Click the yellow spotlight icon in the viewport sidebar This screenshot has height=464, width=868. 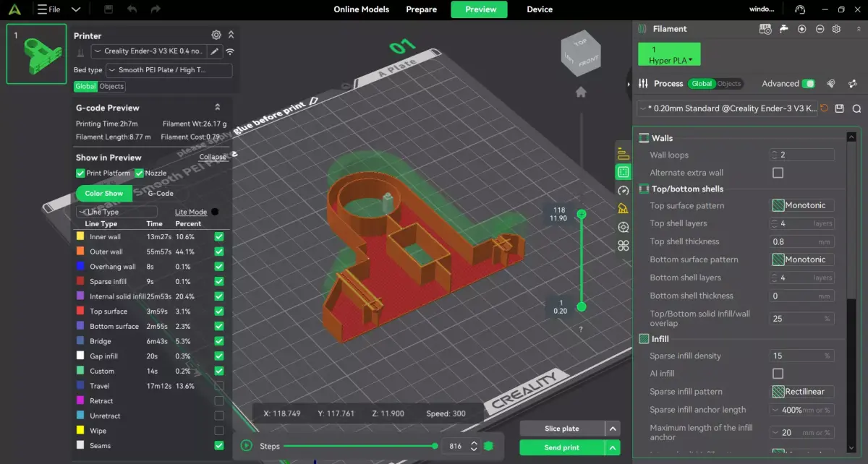[623, 208]
